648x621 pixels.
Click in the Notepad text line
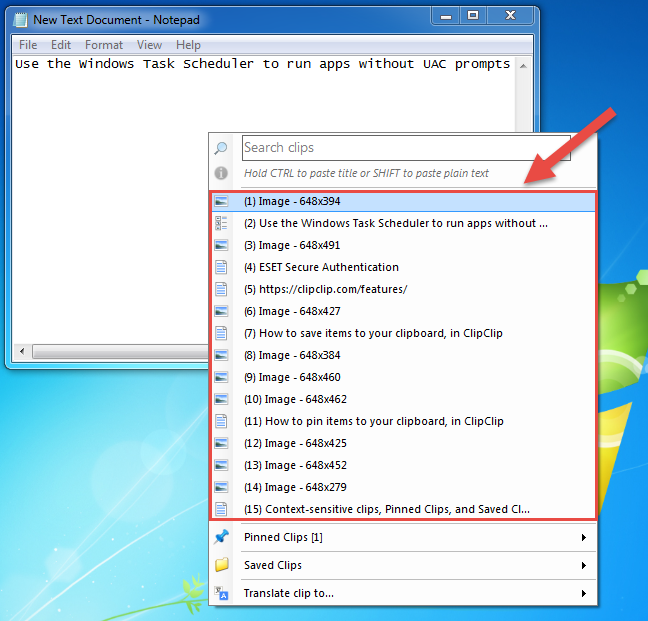pyautogui.click(x=263, y=64)
